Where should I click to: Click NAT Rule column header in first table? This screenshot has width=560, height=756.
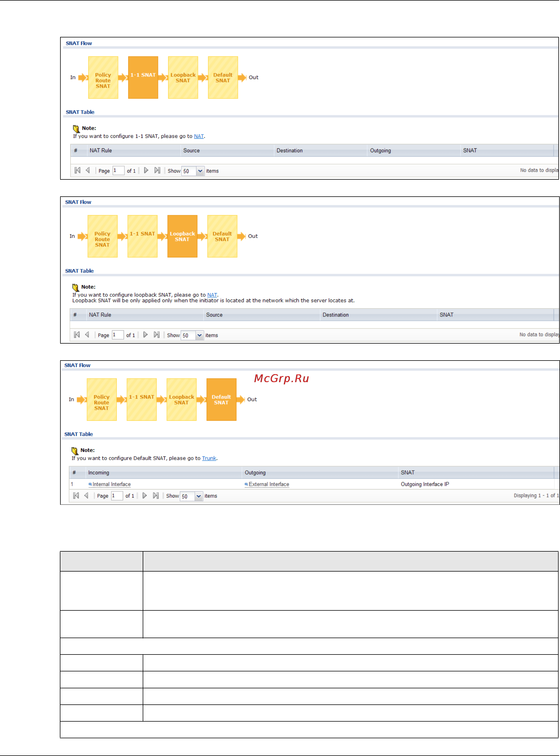click(134, 150)
